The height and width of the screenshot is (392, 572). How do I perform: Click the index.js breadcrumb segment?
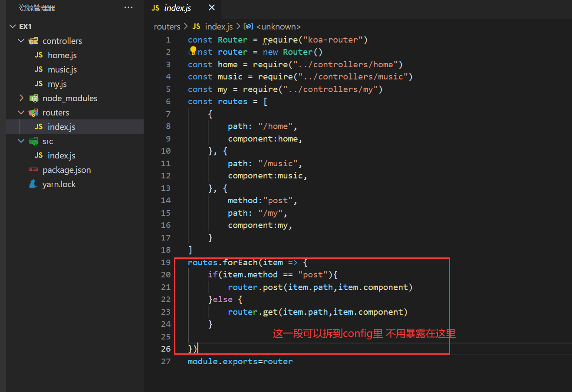pos(219,26)
